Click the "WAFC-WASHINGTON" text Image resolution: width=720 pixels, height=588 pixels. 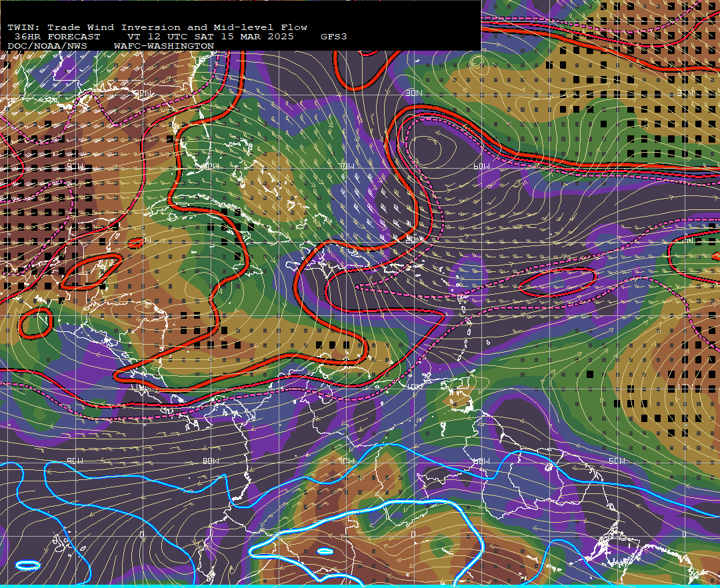click(x=164, y=47)
